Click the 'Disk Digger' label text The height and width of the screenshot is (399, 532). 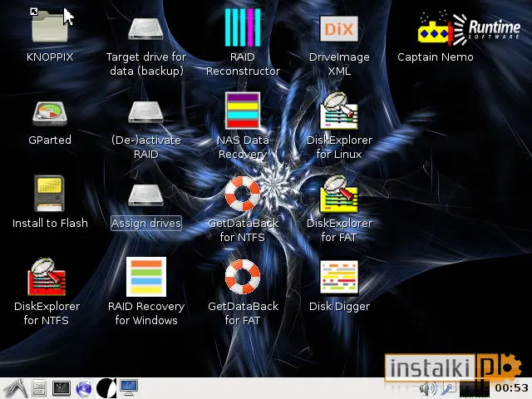(x=339, y=307)
